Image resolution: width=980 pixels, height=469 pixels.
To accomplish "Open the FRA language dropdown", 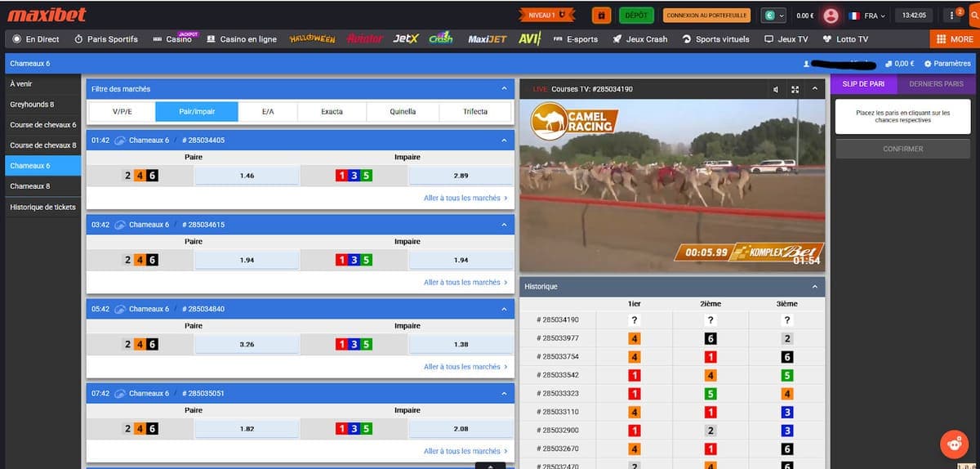I will coord(866,16).
